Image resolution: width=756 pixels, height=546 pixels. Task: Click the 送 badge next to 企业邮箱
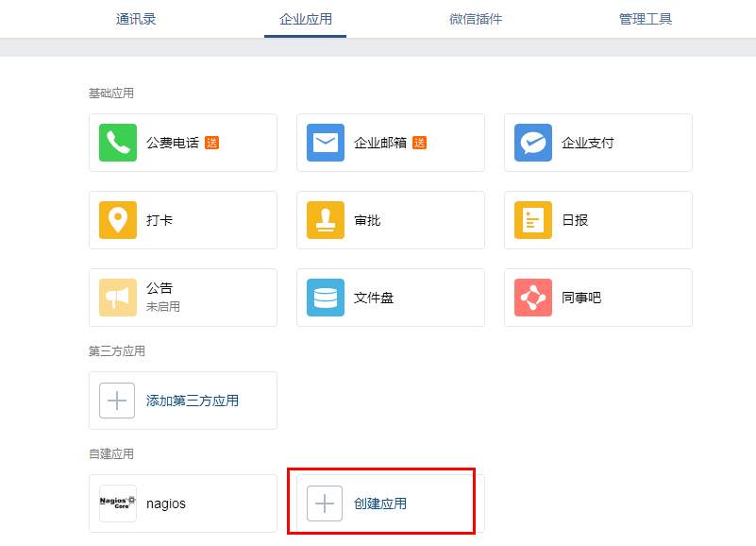point(419,143)
